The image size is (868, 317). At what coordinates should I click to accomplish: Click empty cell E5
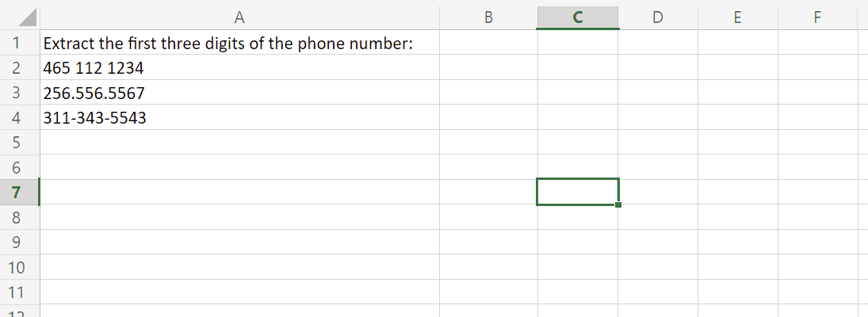[737, 143]
